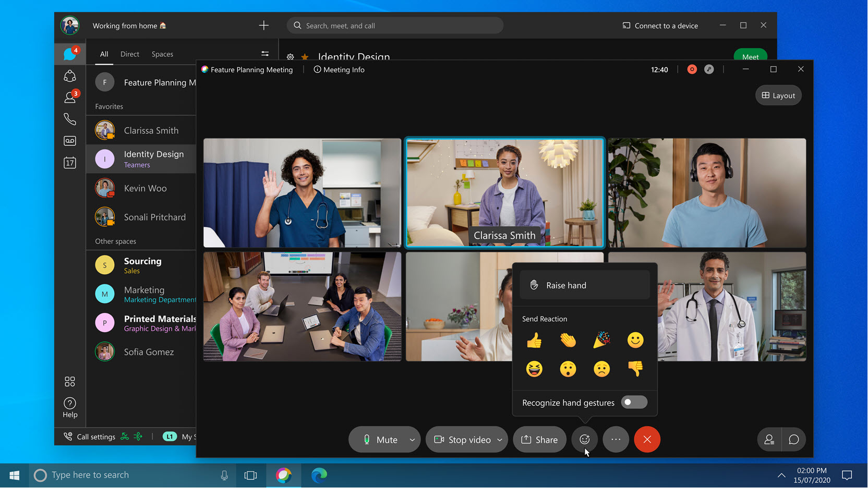Open the Voicemail icon in the sidebar
This screenshot has height=488, width=868.
click(x=70, y=141)
